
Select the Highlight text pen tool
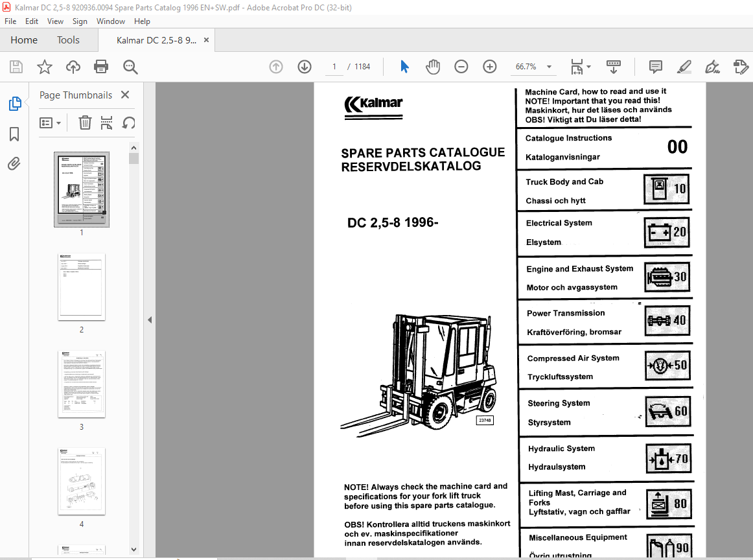point(684,67)
